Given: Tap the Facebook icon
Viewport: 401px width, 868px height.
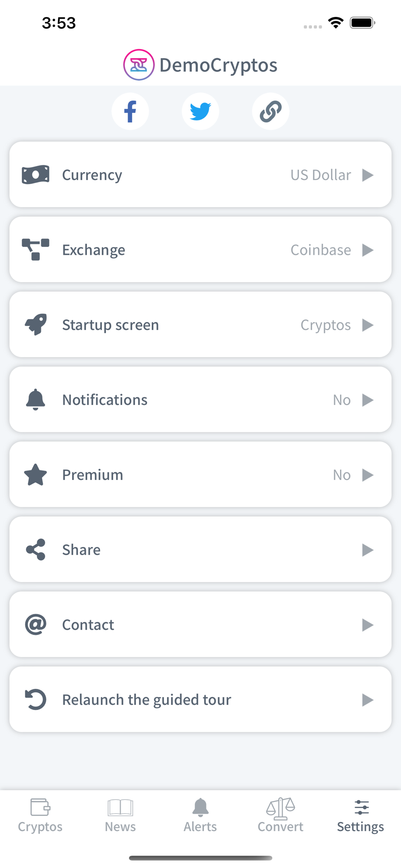Looking at the screenshot, I should (x=130, y=112).
